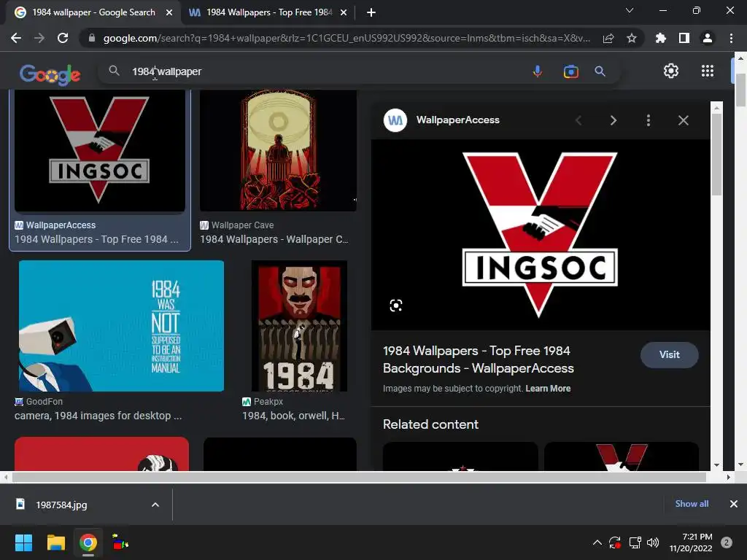Click the network tray icon
747x560 pixels.
pyautogui.click(x=635, y=542)
